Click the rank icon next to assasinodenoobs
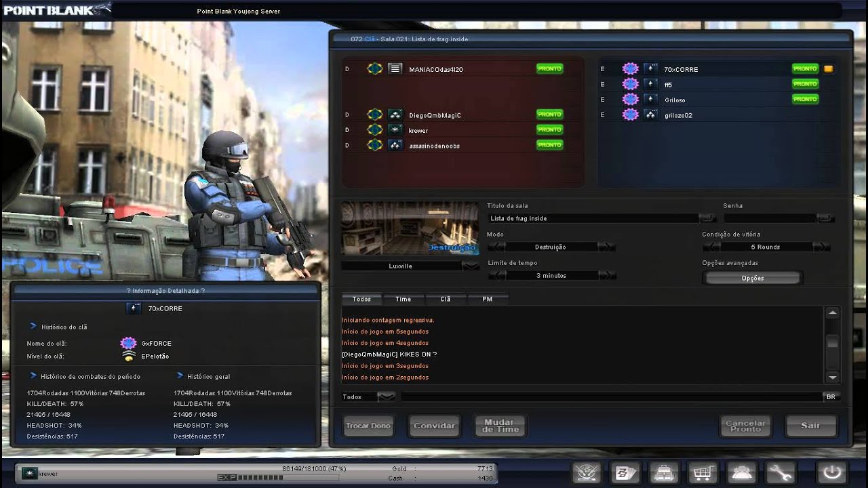868x488 pixels. click(x=395, y=145)
